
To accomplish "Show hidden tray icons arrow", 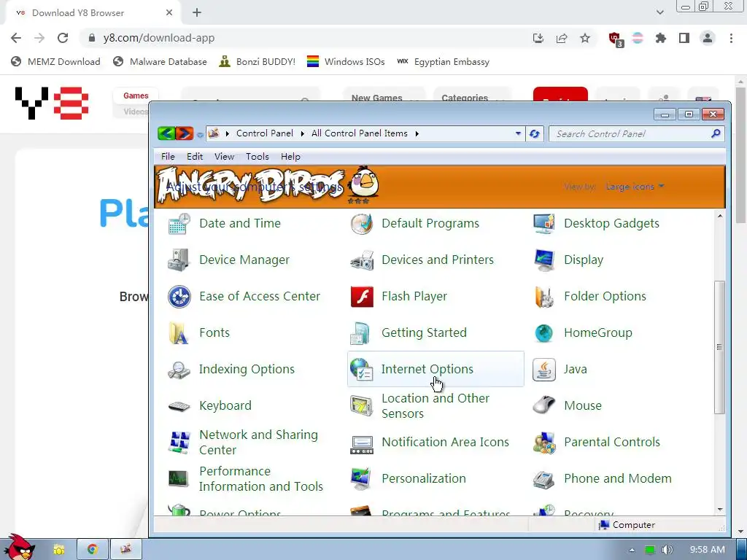I will tap(632, 550).
